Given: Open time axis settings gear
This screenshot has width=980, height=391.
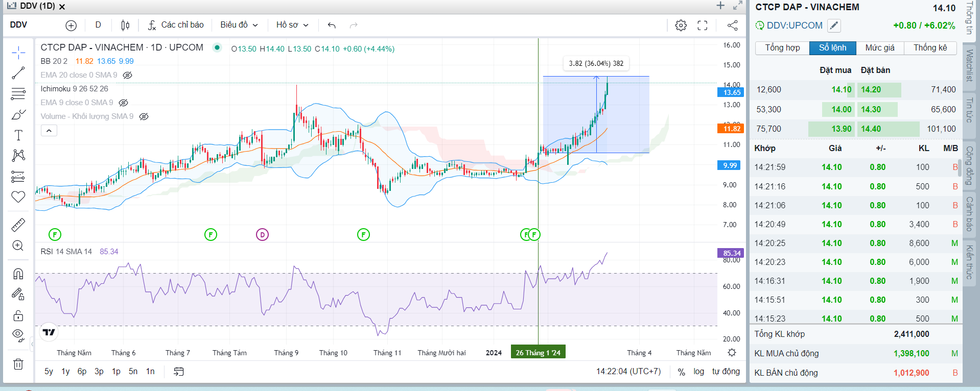Looking at the screenshot, I should pos(732,353).
